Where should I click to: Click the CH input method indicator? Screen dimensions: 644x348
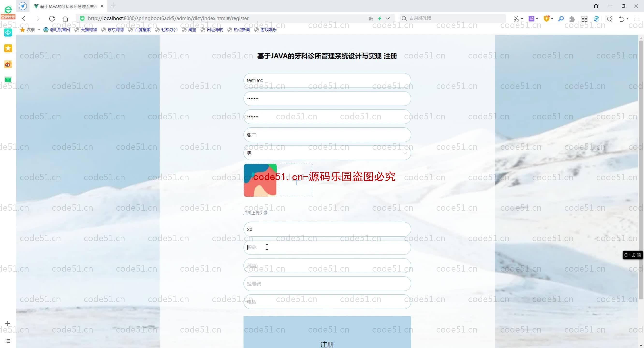tap(632, 255)
